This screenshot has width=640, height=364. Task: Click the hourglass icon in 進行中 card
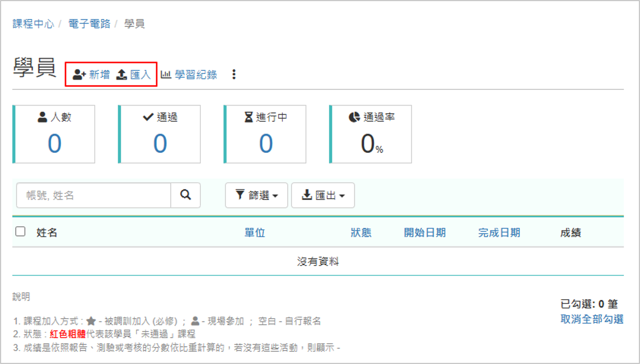249,117
